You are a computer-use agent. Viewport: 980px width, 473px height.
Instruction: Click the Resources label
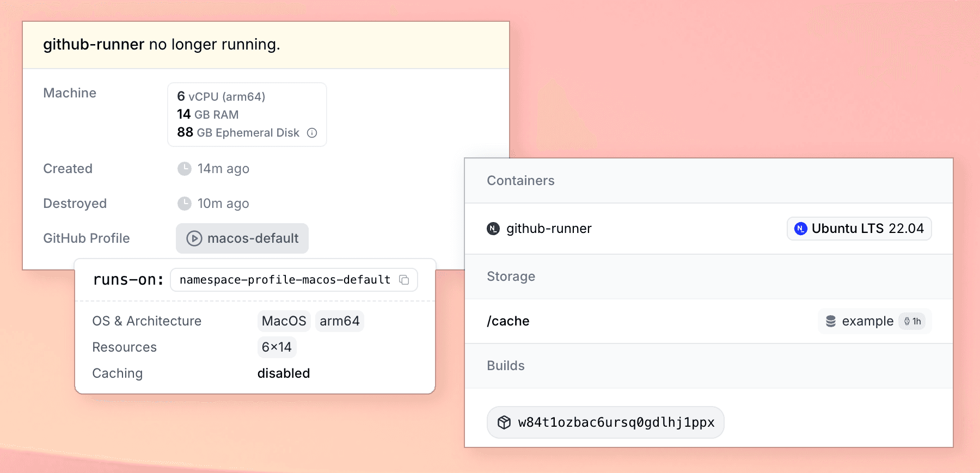pos(125,347)
